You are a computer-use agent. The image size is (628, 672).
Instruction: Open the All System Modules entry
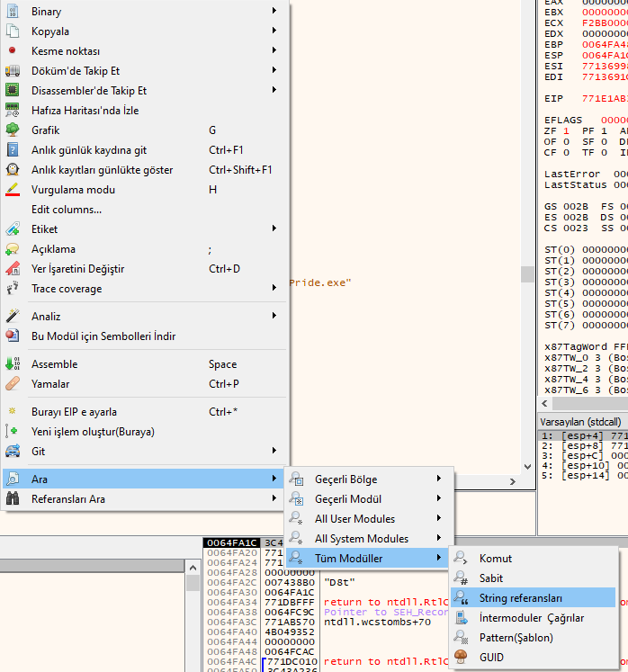(369, 538)
